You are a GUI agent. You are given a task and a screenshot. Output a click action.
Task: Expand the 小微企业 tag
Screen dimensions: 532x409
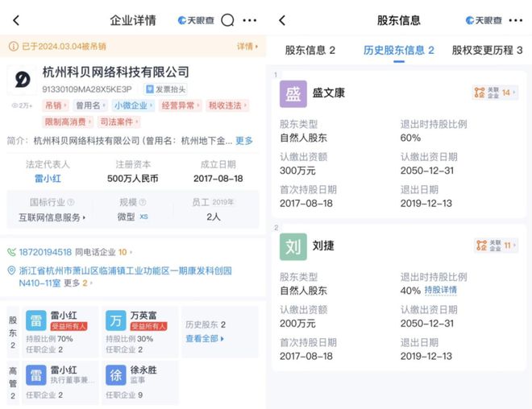click(133, 105)
